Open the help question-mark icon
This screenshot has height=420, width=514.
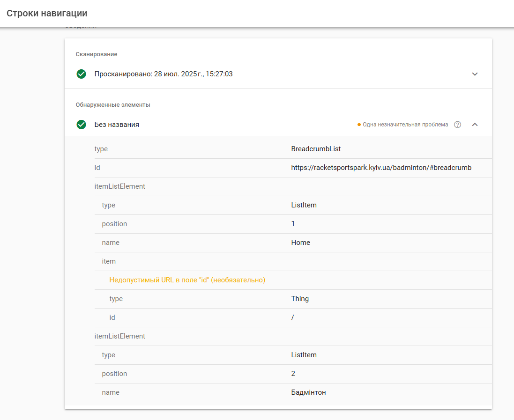coord(458,125)
